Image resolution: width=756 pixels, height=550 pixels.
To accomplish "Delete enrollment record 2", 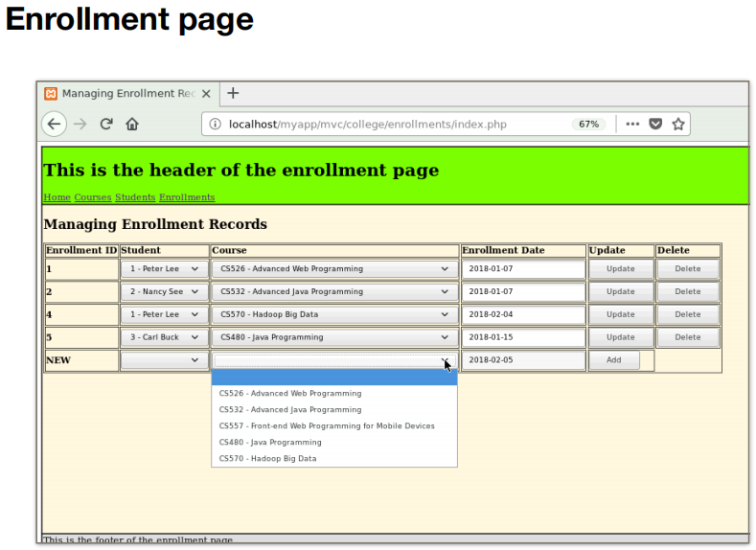I will pos(688,291).
